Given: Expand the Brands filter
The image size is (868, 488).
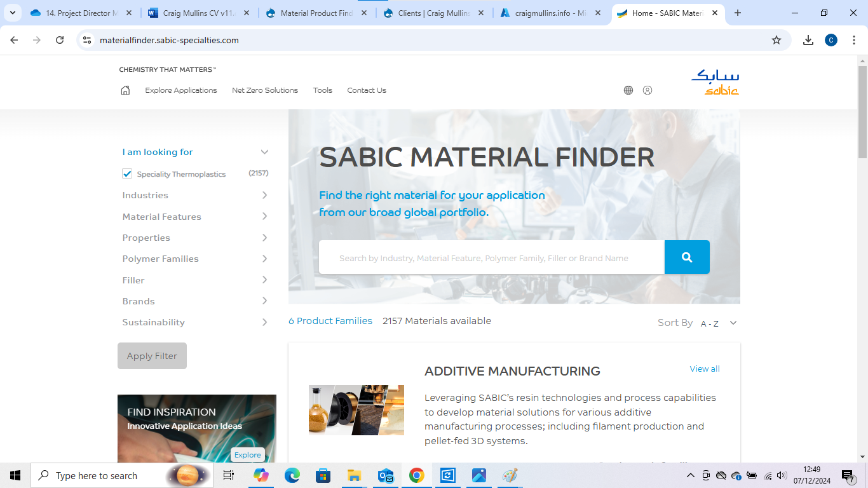Looking at the screenshot, I should 196,301.
